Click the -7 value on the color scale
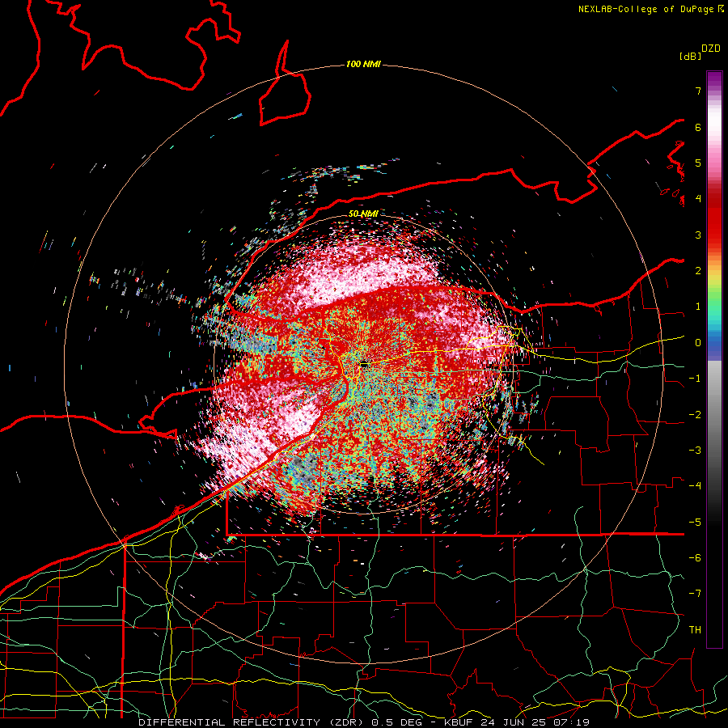728x728 pixels. (695, 594)
